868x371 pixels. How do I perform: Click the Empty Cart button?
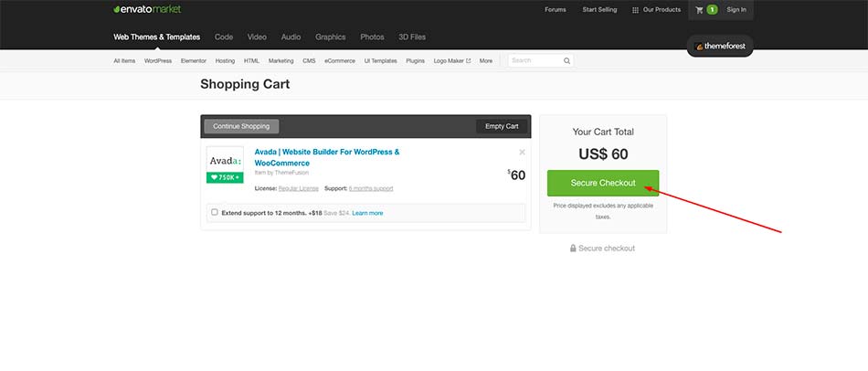502,126
